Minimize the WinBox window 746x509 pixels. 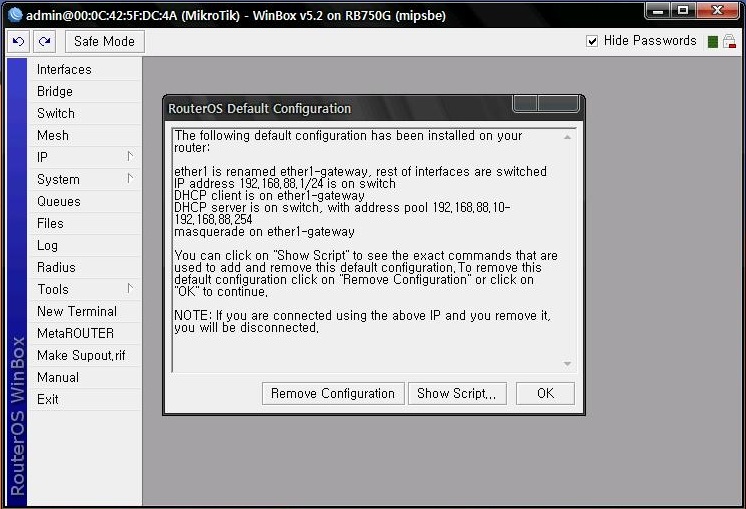(x=658, y=10)
